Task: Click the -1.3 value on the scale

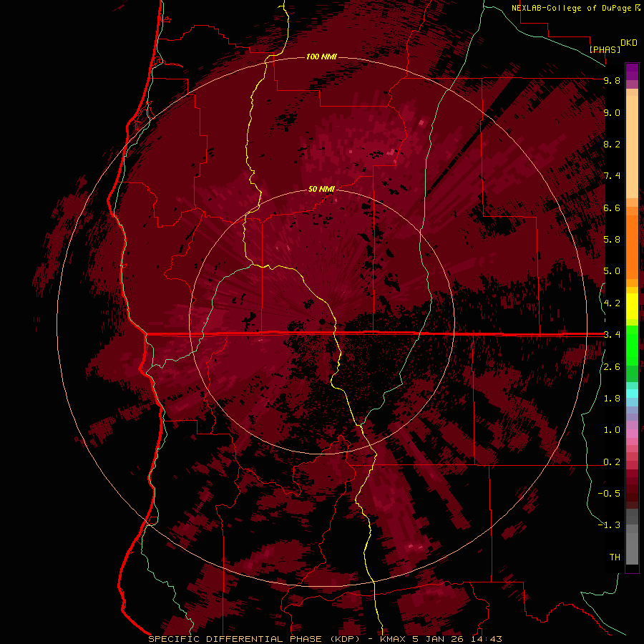Action: (x=609, y=525)
